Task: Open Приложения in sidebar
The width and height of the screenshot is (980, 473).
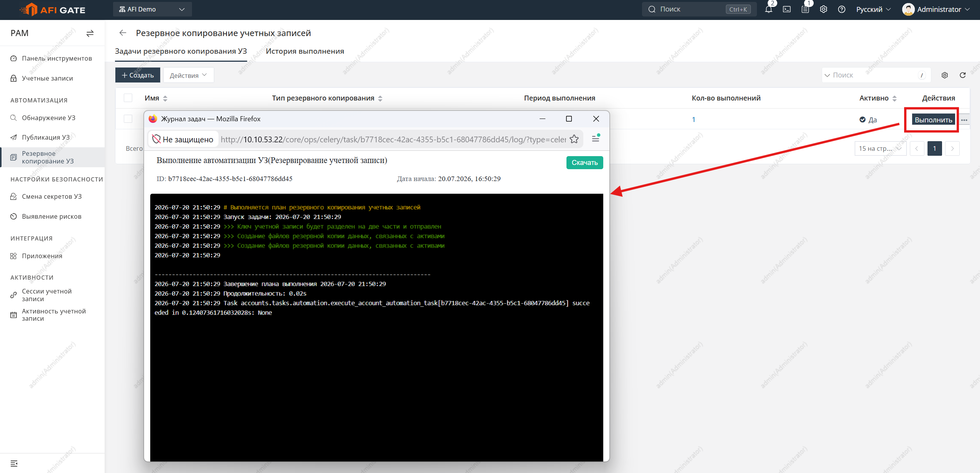Action: click(x=53, y=256)
